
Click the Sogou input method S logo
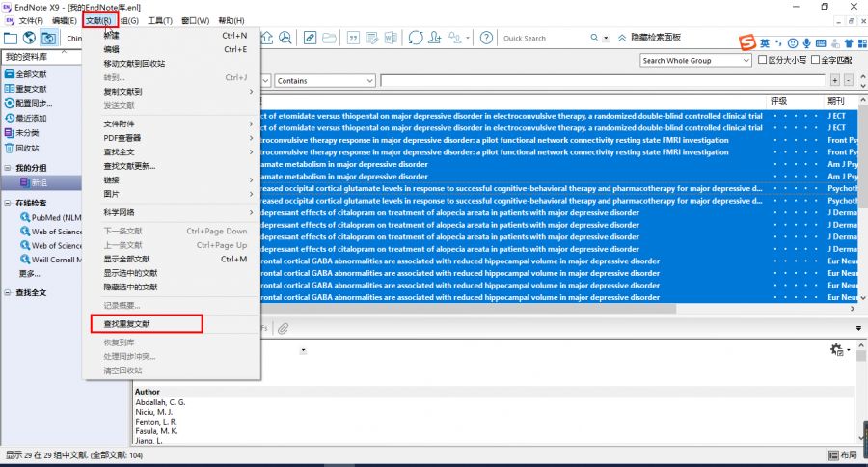[x=747, y=42]
